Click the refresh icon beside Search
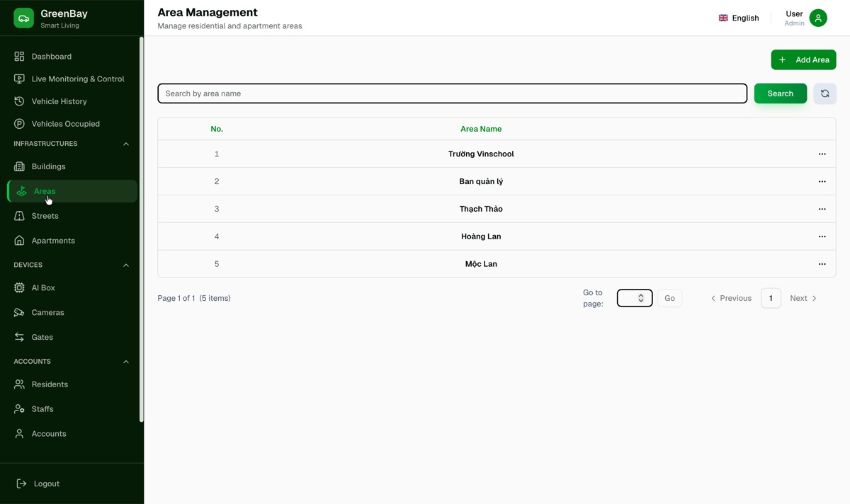Screen dimensions: 850x504 825,93
